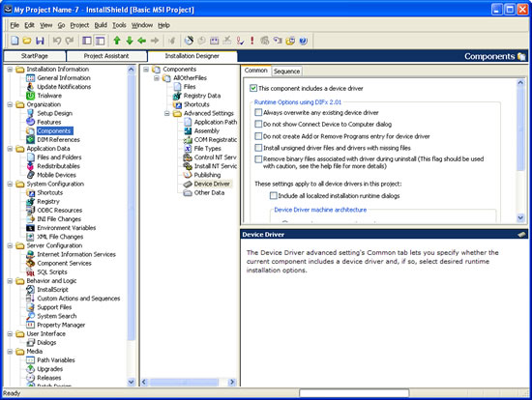This screenshot has width=532, height=400.
Task: Click the Publishing icon
Action: click(188, 175)
